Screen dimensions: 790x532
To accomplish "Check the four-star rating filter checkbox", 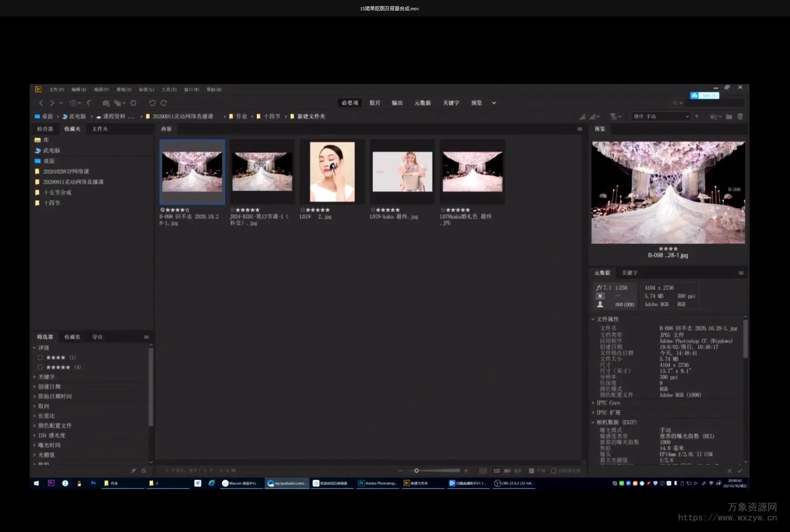I will [x=40, y=357].
